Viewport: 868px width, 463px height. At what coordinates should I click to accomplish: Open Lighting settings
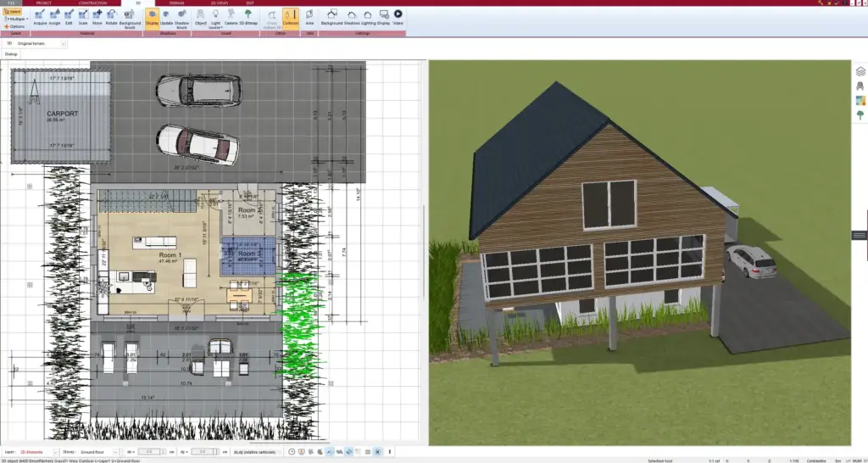click(x=368, y=17)
